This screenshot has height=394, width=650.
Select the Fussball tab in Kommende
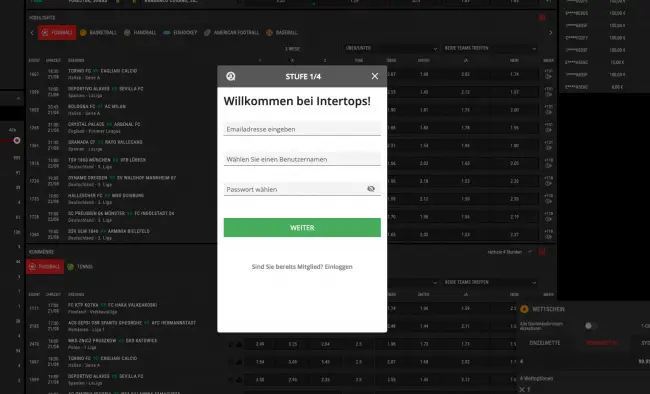[45, 267]
